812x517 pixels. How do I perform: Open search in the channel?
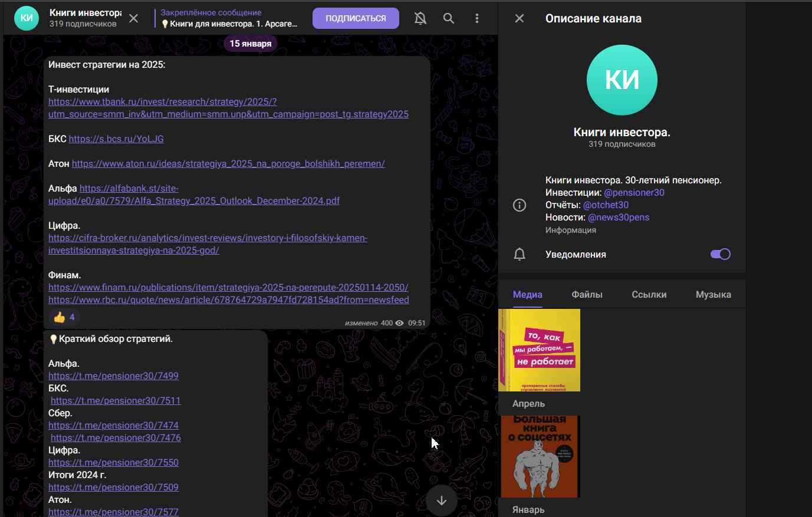449,18
